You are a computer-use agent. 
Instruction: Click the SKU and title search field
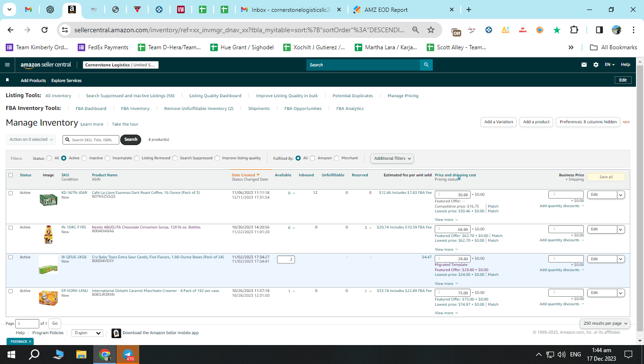click(90, 140)
